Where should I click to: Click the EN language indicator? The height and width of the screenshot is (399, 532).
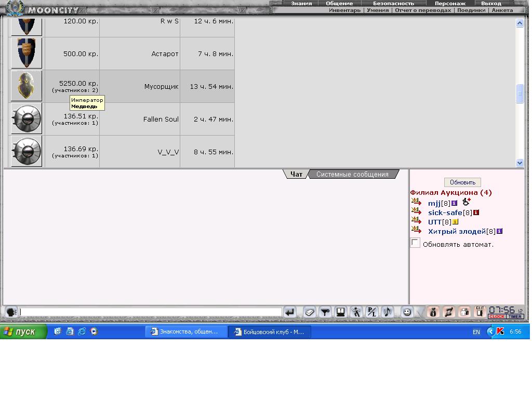(476, 332)
